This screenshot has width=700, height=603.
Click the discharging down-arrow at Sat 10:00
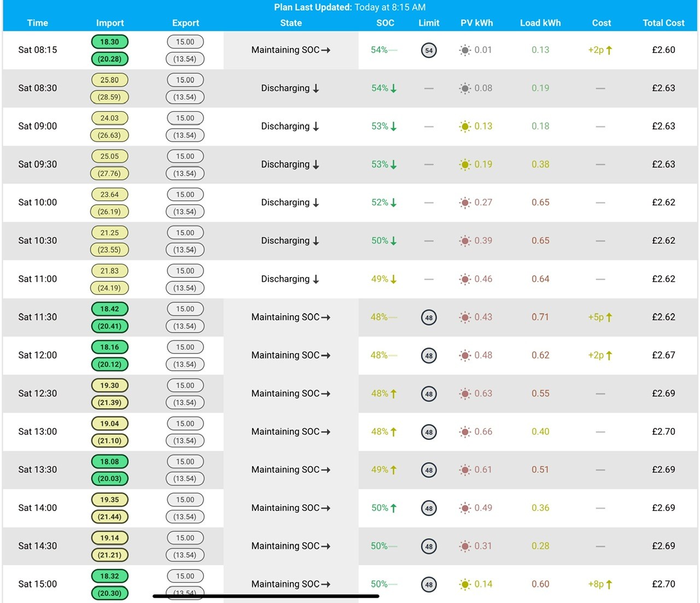point(316,202)
